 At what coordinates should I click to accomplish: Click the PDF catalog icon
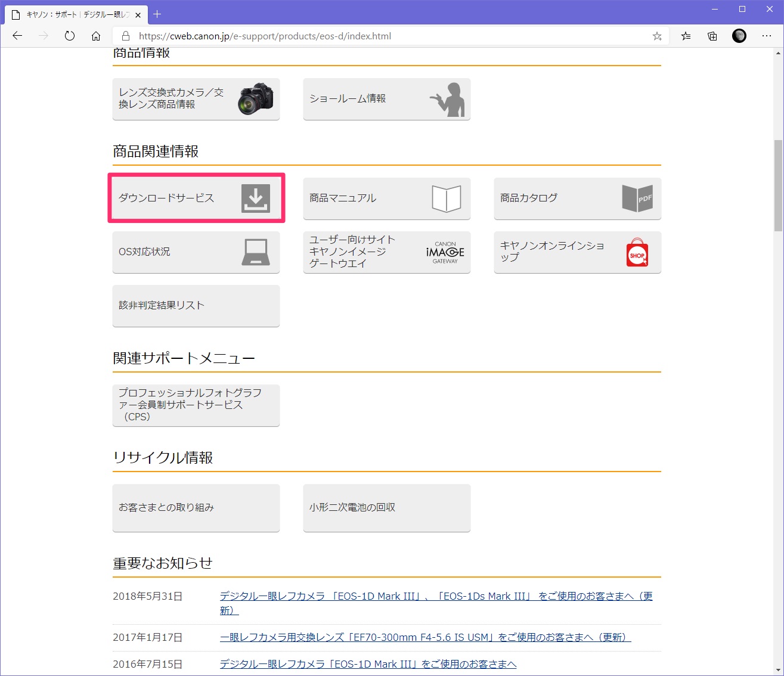point(637,198)
